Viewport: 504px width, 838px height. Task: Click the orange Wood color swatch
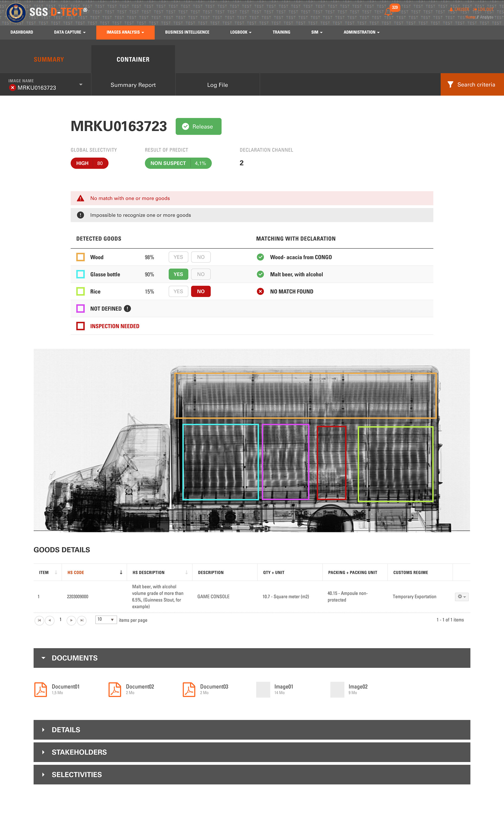tap(81, 257)
